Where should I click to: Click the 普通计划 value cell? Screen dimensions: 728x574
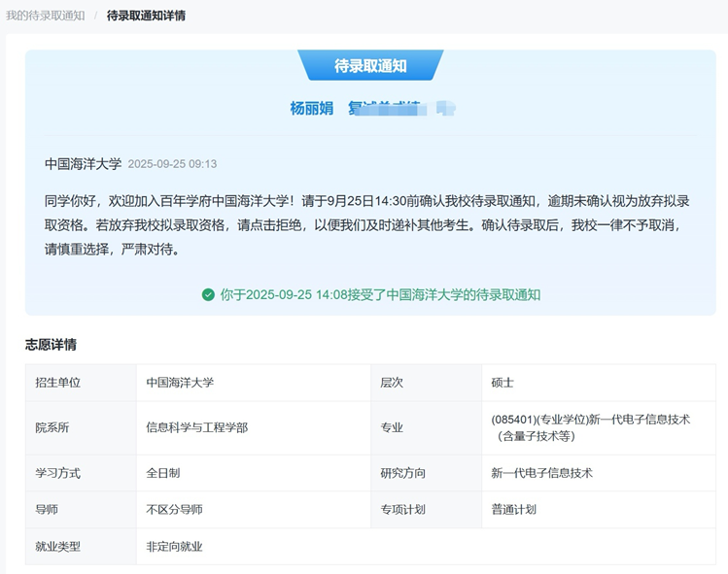599,510
